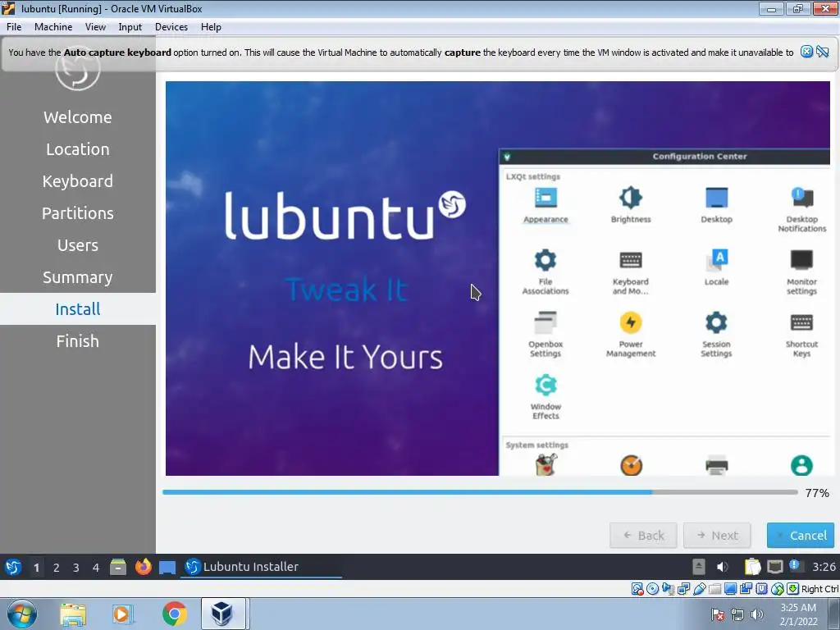Click the Cancel button in installer
Viewport: 840px width, 630px height.
[801, 535]
